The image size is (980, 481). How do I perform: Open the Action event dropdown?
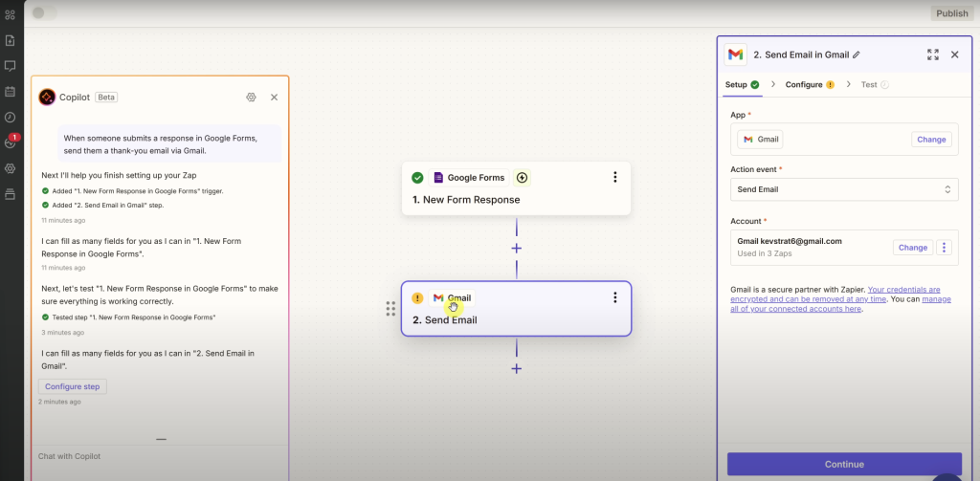coord(844,189)
